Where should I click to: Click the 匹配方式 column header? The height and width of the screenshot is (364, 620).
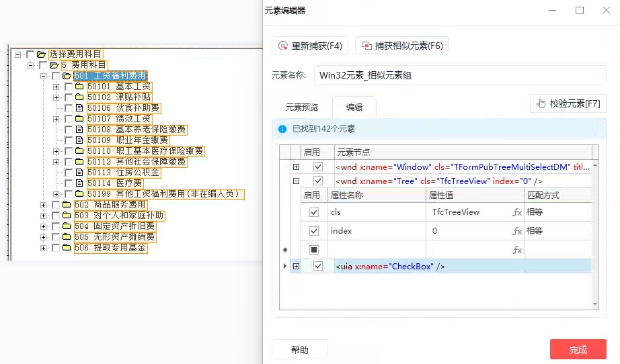pyautogui.click(x=558, y=195)
